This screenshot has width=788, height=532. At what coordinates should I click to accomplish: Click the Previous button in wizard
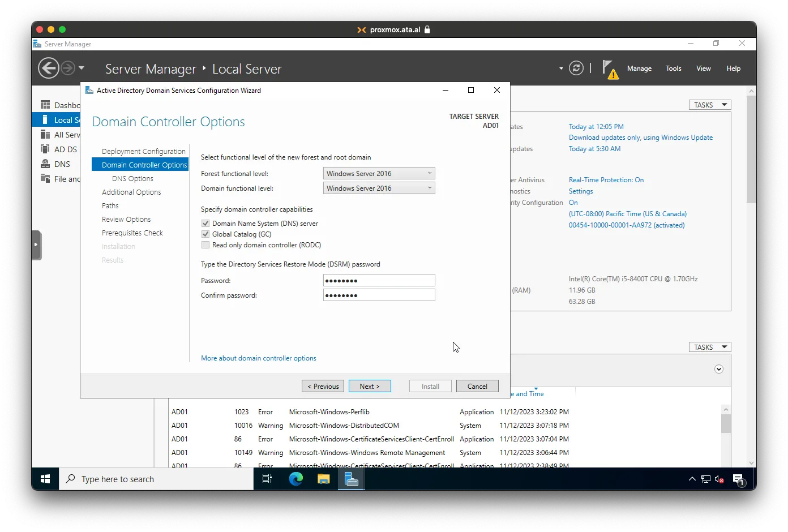pos(323,387)
